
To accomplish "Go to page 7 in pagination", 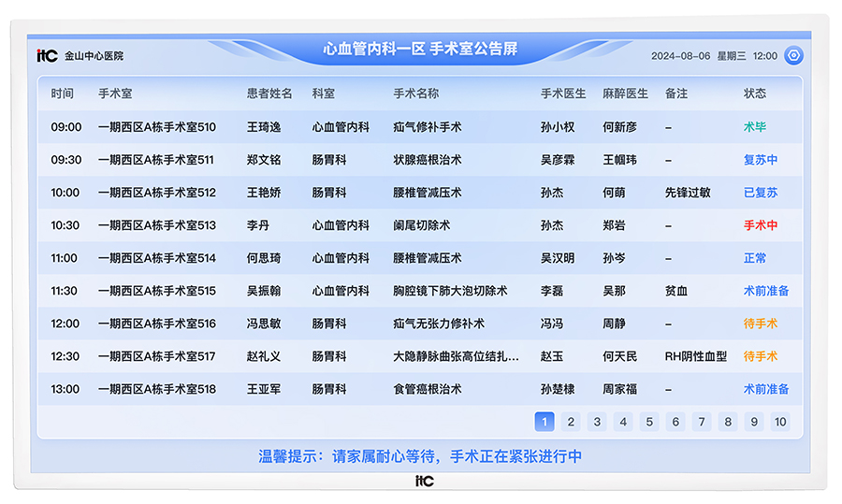I will (702, 422).
